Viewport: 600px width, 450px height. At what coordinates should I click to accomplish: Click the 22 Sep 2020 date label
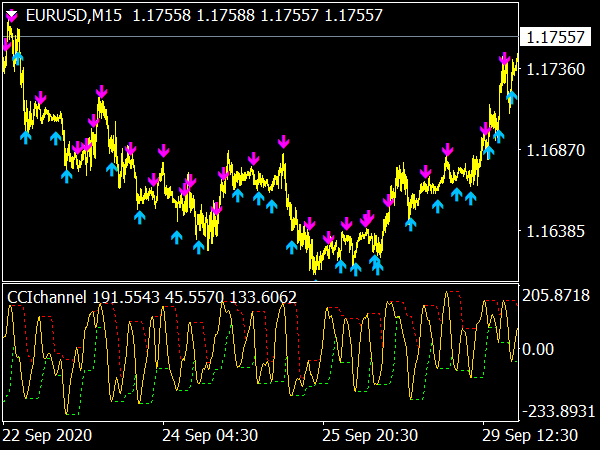point(47,435)
